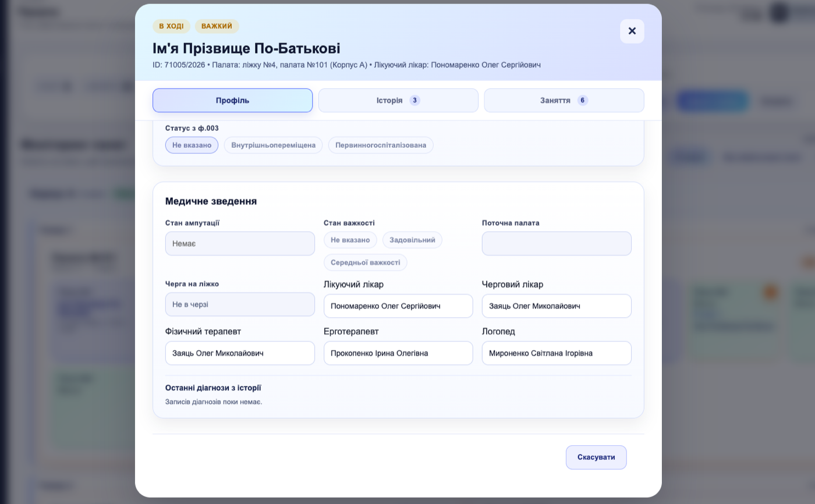Click the Скасувати button
The image size is (815, 504).
pyautogui.click(x=596, y=457)
